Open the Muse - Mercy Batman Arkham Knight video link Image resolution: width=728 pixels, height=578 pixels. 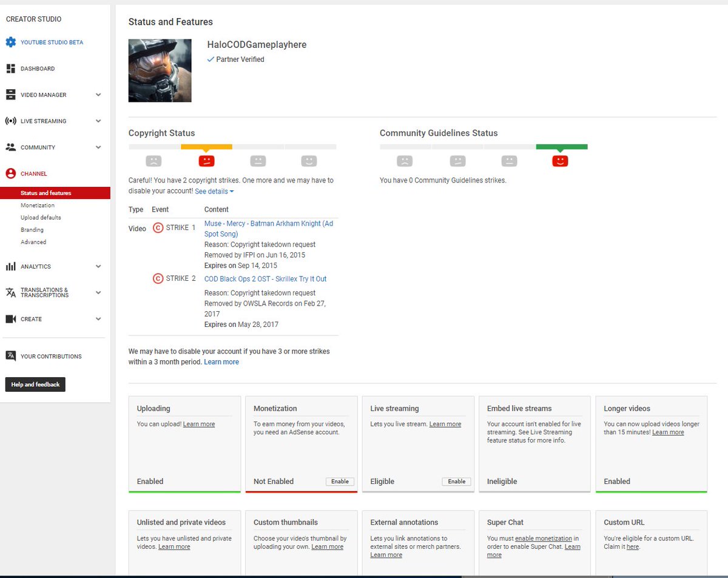[x=269, y=229]
